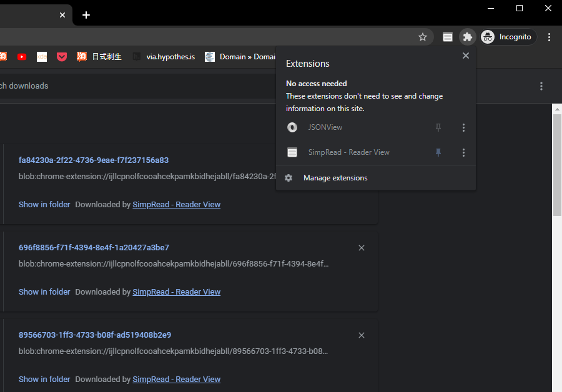Open file 696f8856-f71f-4394-8e4f-1a20427a3be7

pyautogui.click(x=94, y=248)
